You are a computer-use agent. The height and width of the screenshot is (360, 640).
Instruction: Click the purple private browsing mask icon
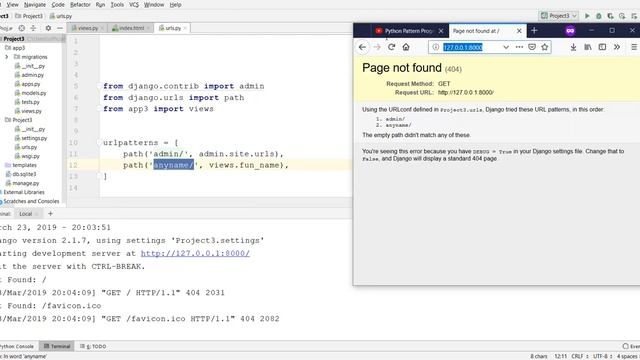click(x=570, y=31)
